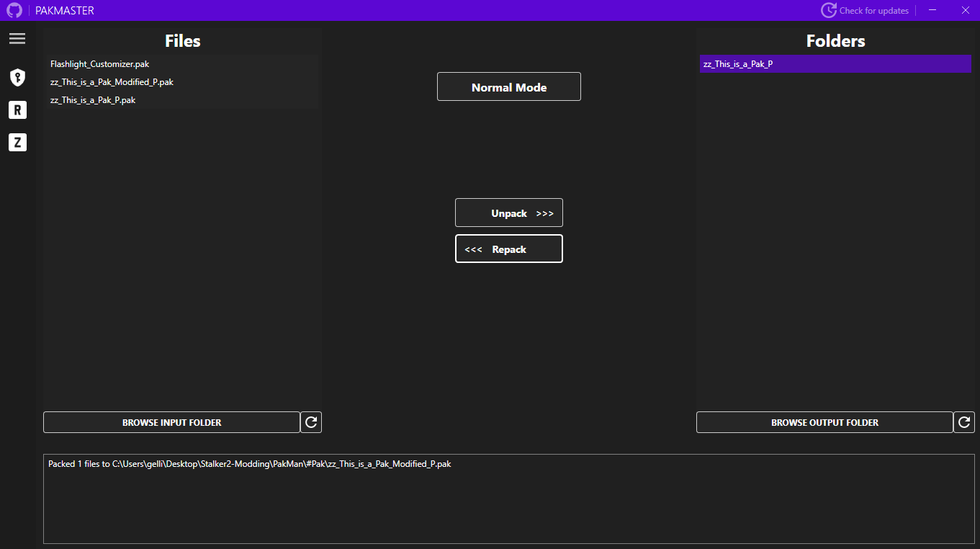
Task: Click the Repack button
Action: [x=509, y=249]
